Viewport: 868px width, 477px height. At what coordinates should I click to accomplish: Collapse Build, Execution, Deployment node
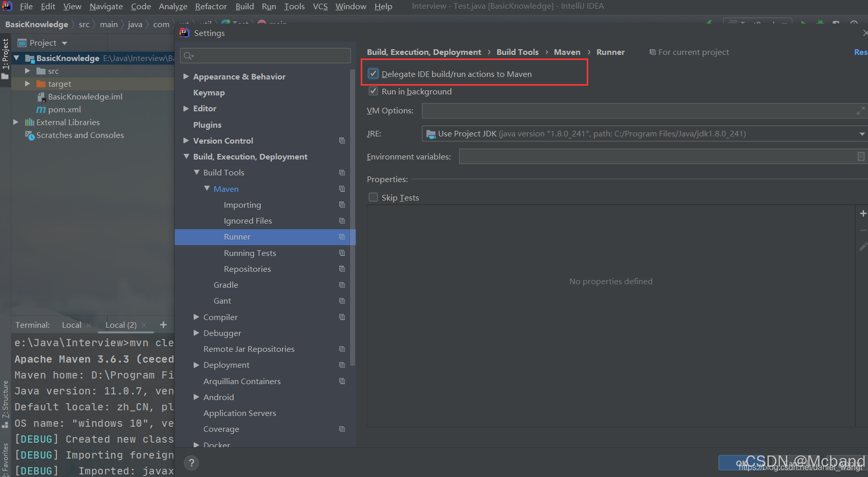tap(186, 156)
